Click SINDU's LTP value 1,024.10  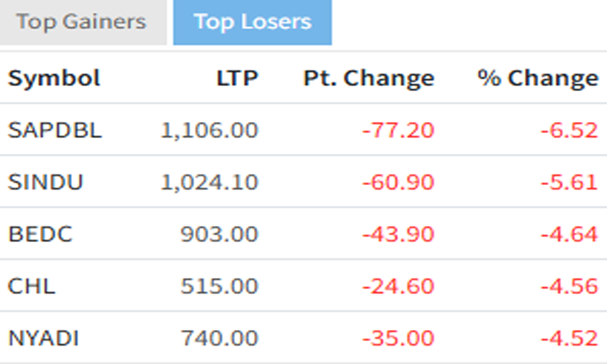[209, 182]
